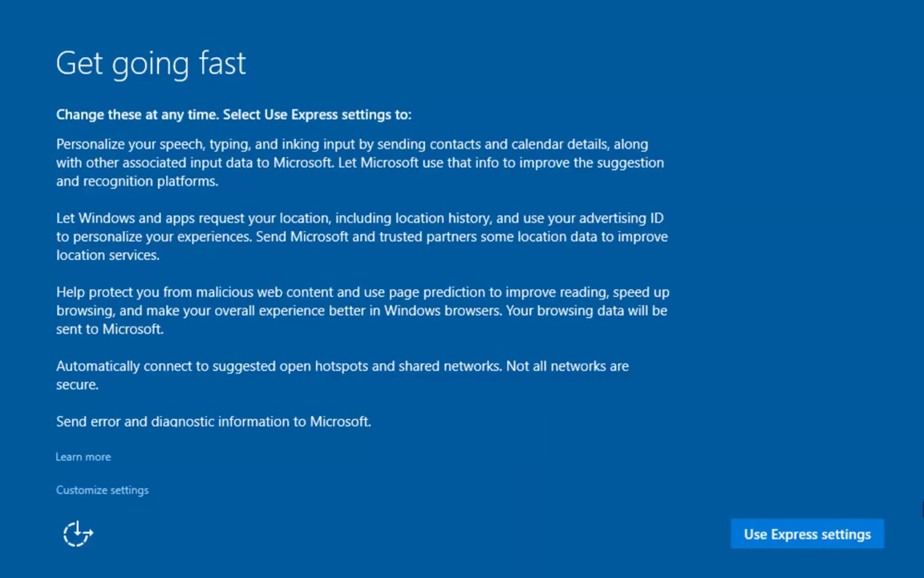Image resolution: width=924 pixels, height=578 pixels.
Task: Click the bold 'Change these at any time' line
Action: tap(233, 115)
